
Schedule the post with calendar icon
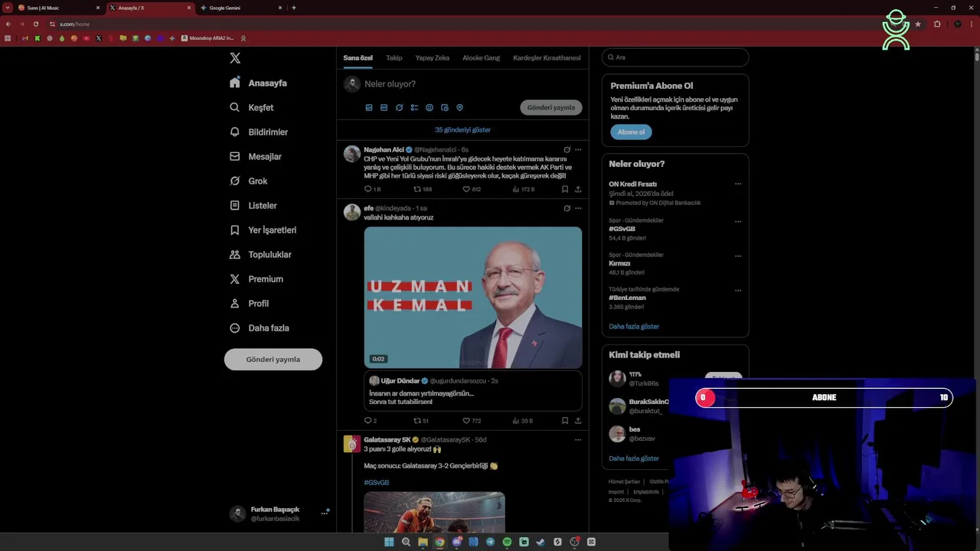tap(445, 108)
